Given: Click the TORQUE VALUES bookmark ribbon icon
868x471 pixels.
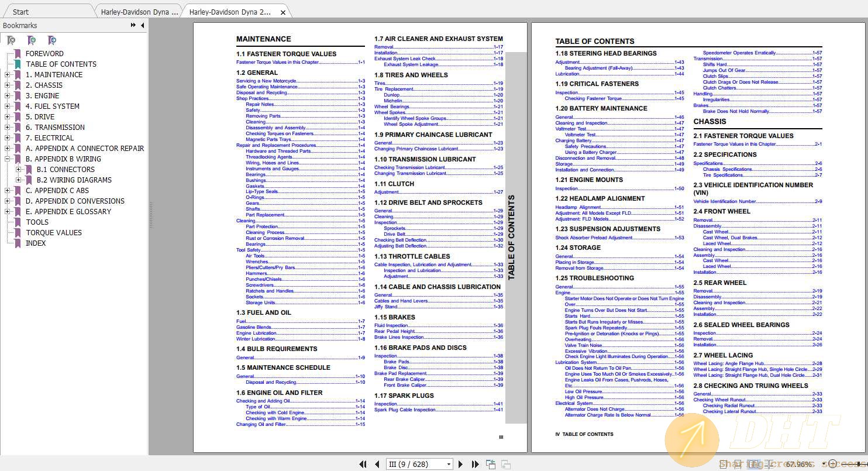Looking at the screenshot, I should (18, 233).
